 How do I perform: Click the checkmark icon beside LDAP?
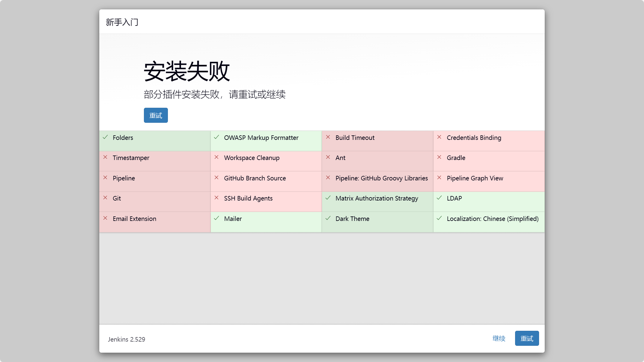[439, 198]
